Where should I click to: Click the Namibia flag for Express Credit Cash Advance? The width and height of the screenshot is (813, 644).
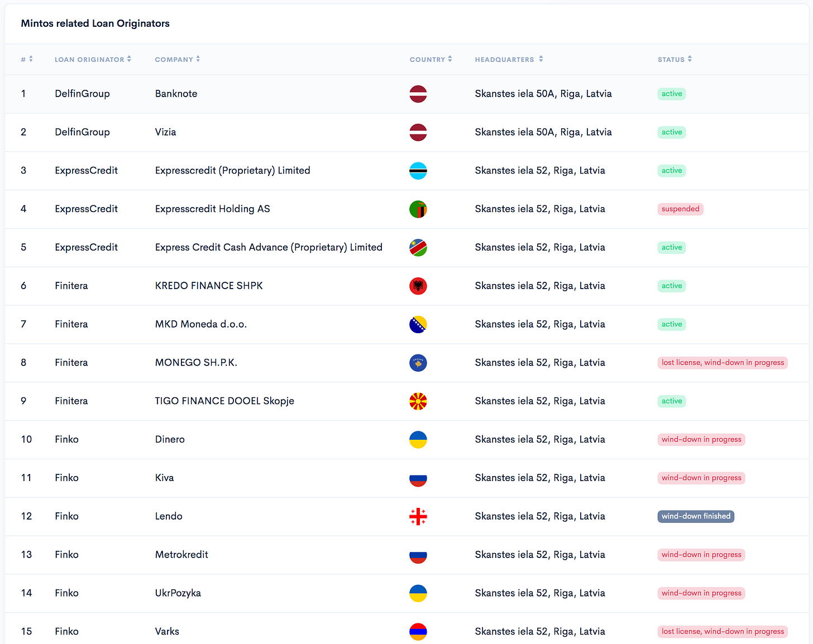tap(418, 247)
